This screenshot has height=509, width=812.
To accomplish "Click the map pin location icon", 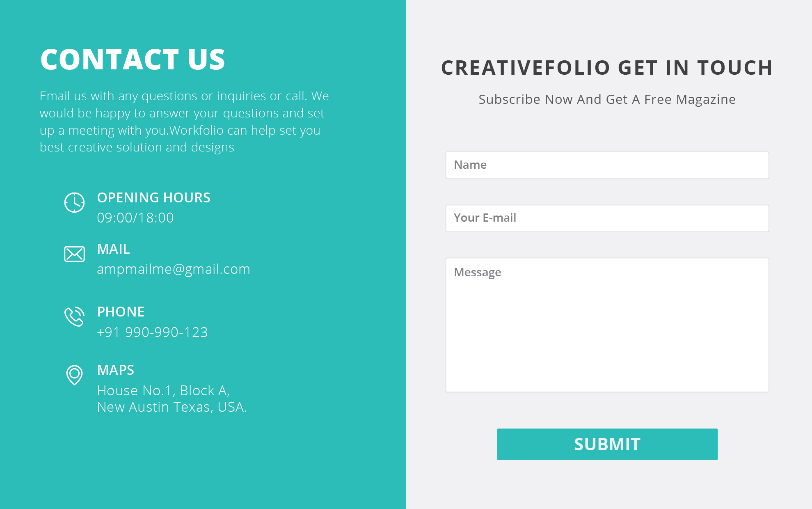I will [x=74, y=375].
